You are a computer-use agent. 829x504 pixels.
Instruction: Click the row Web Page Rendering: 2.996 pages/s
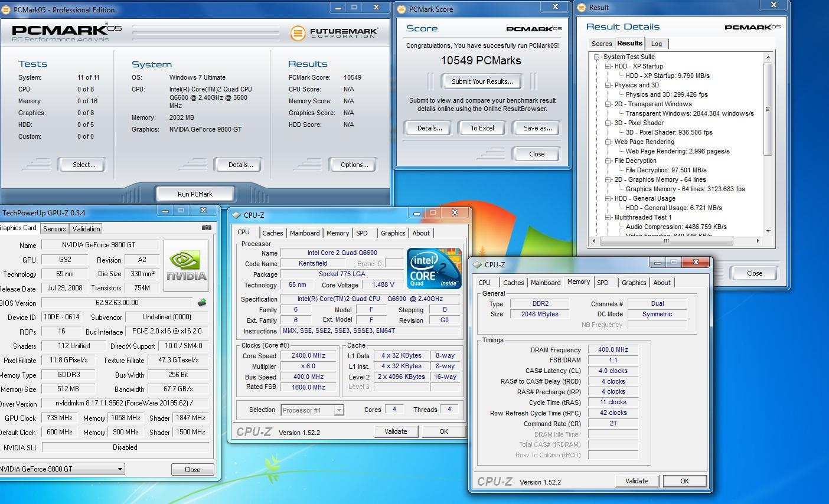(x=677, y=152)
